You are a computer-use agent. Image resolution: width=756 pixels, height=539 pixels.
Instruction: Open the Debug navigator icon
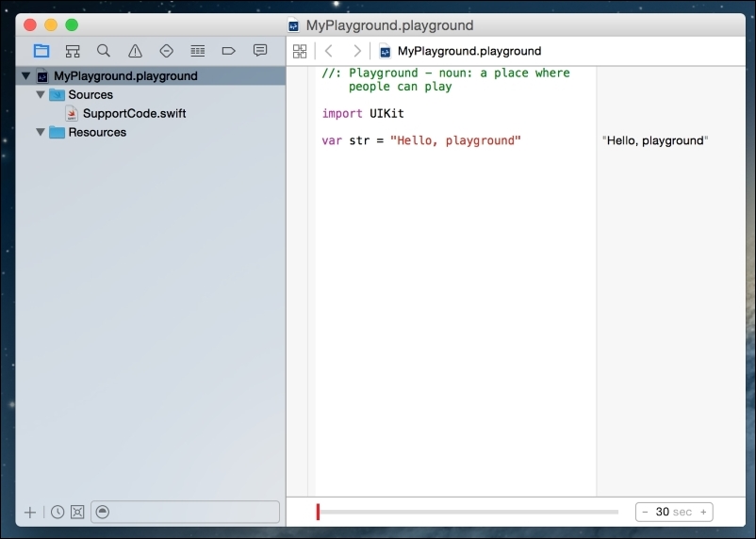coord(197,51)
